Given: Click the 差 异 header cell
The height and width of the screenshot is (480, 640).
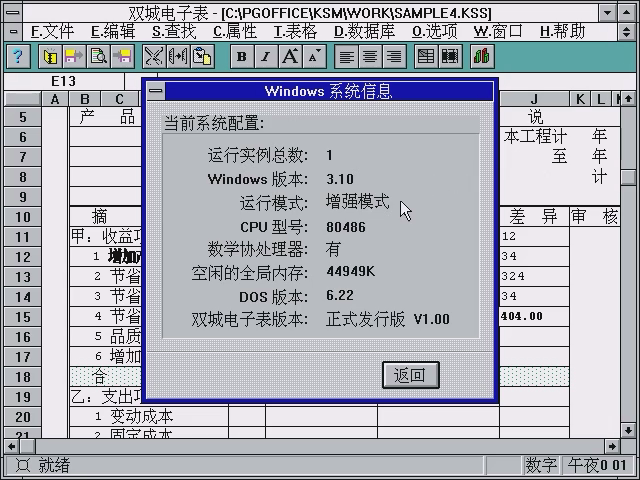Looking at the screenshot, I should point(534,216).
